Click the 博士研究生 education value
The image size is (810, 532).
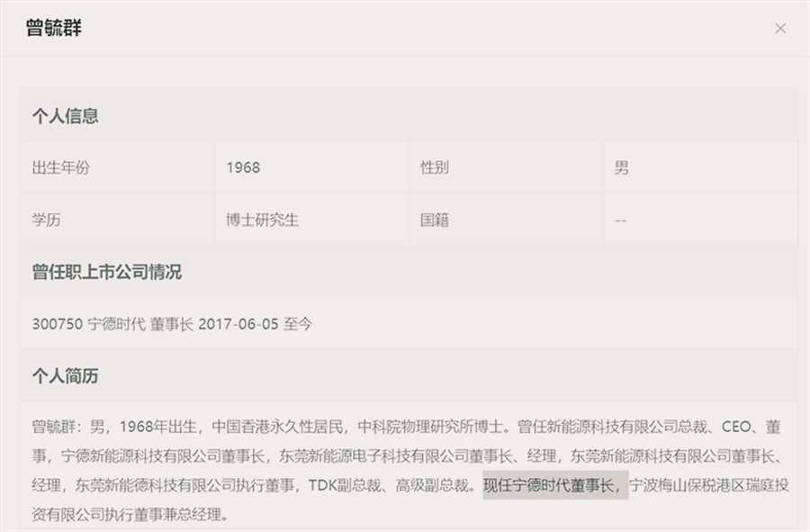[263, 220]
